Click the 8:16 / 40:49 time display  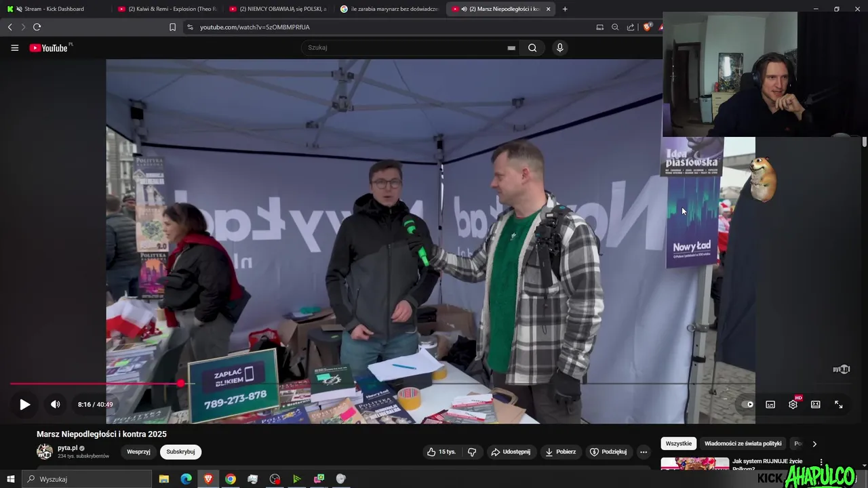95,405
